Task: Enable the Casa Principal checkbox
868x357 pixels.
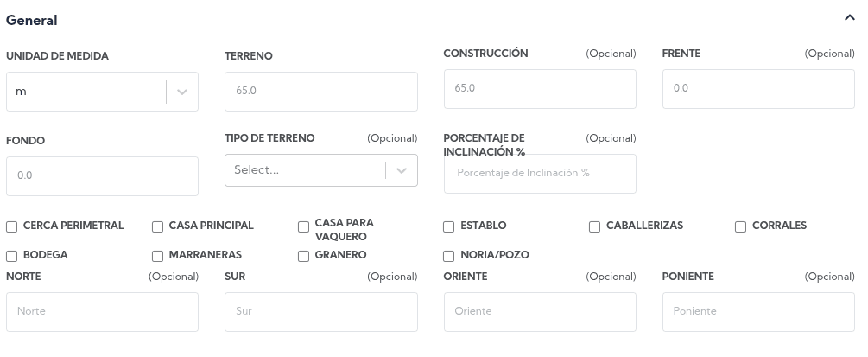Action: (157, 226)
